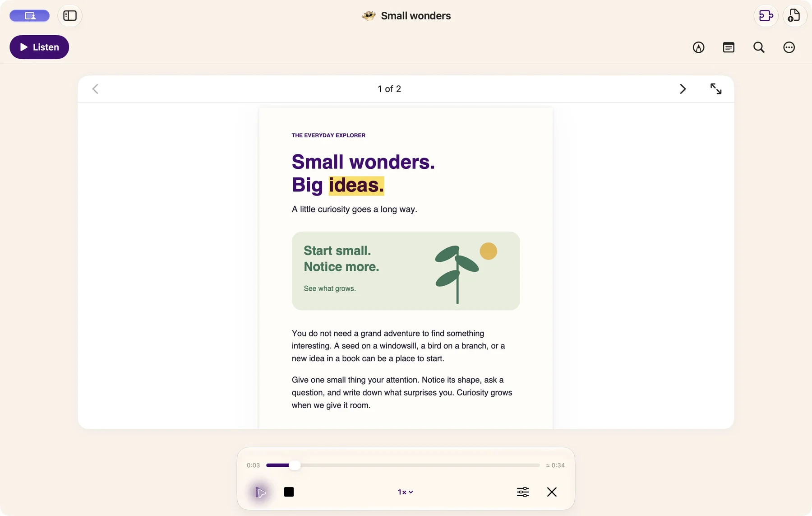Viewport: 812px width, 516px height.
Task: Click the purple screen-share pill icon
Action: pyautogui.click(x=30, y=16)
